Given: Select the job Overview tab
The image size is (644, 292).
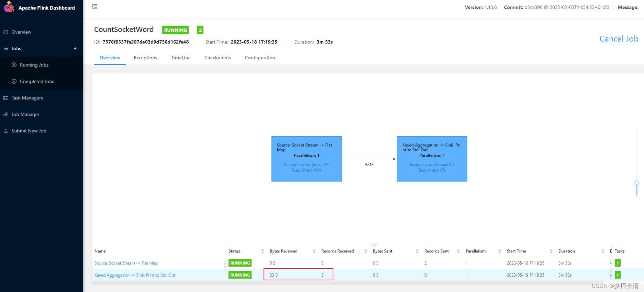Looking at the screenshot, I should tap(110, 58).
